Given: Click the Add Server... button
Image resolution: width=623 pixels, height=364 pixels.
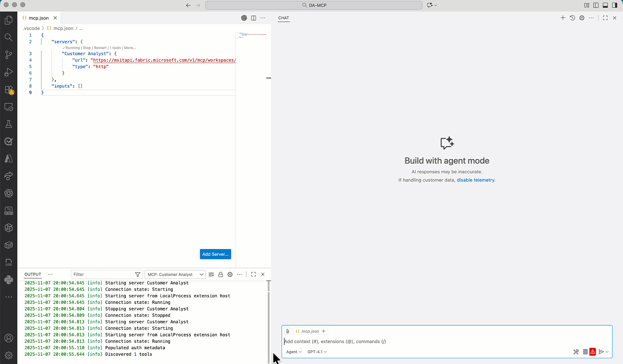Looking at the screenshot, I should pyautogui.click(x=215, y=254).
